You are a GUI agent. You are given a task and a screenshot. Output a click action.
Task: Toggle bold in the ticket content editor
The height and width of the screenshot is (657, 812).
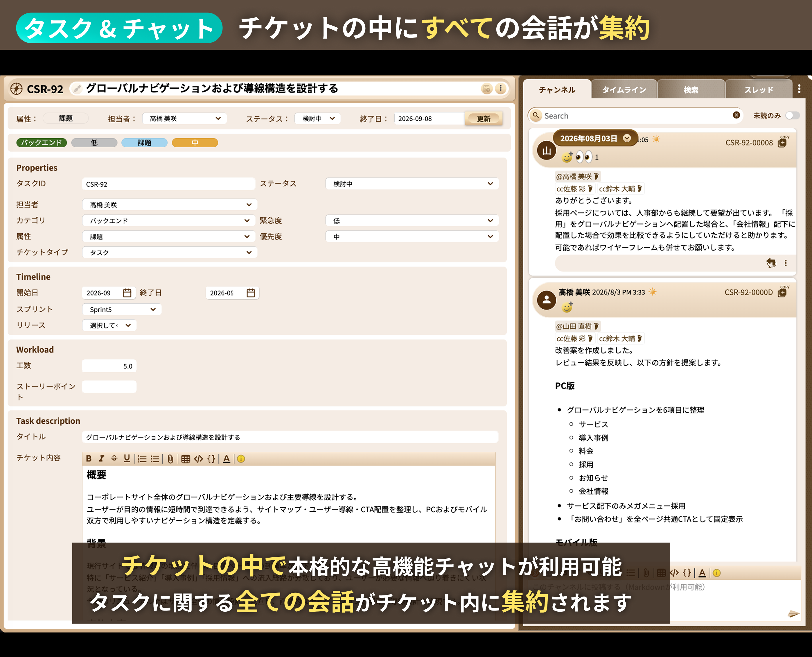(x=89, y=459)
